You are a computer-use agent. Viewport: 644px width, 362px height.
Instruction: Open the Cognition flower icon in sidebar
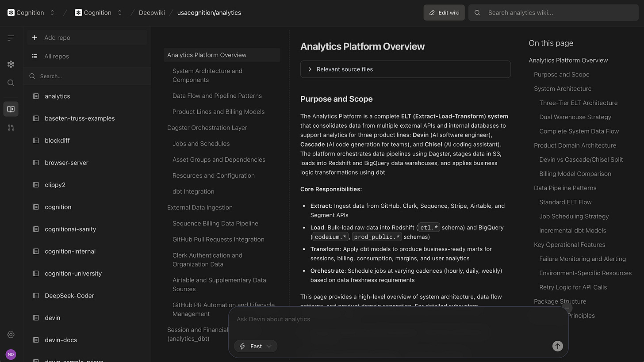pyautogui.click(x=11, y=64)
